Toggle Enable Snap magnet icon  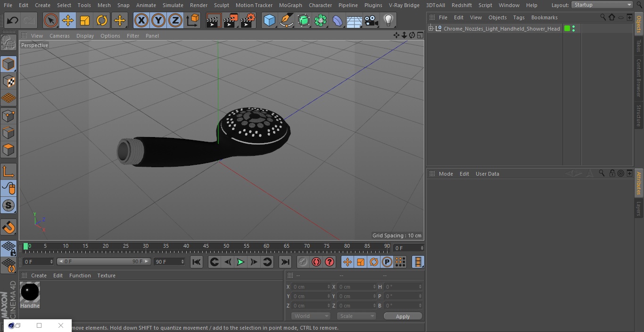coord(8,228)
